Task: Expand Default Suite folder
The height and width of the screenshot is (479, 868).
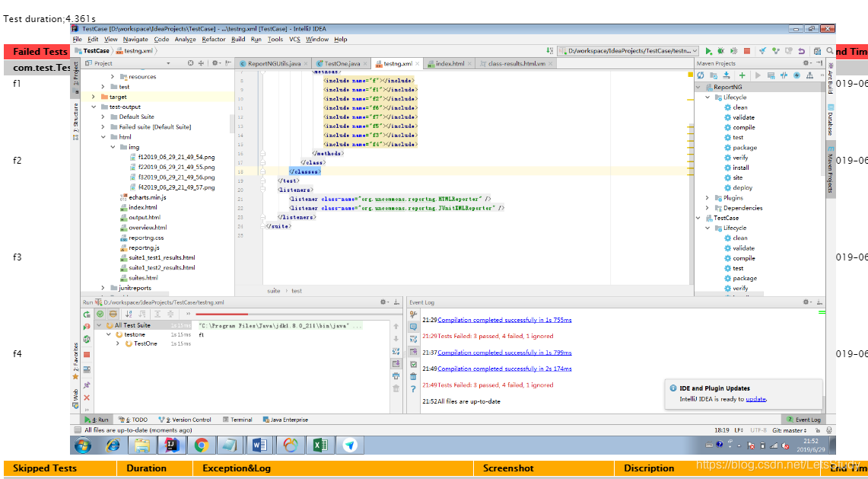Action: coord(103,117)
